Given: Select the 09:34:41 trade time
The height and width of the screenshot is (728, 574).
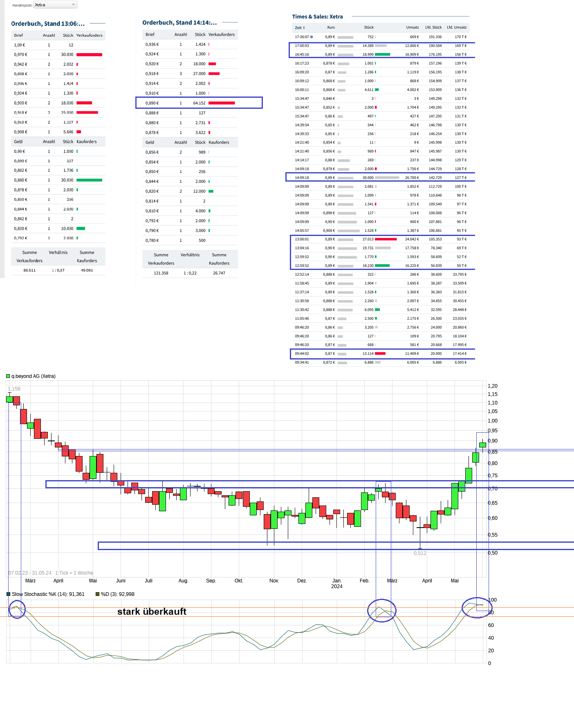Looking at the screenshot, I should point(302,362).
